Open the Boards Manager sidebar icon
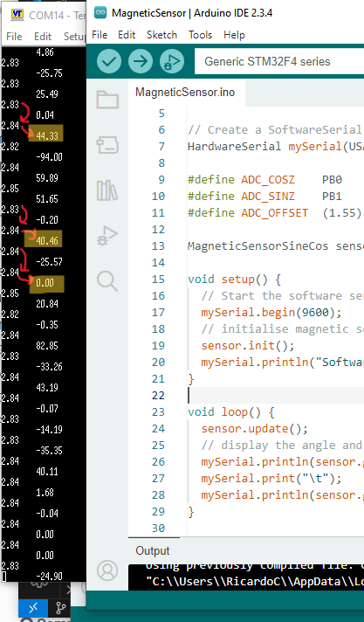Viewport: 364px width, 622px height. (x=107, y=145)
